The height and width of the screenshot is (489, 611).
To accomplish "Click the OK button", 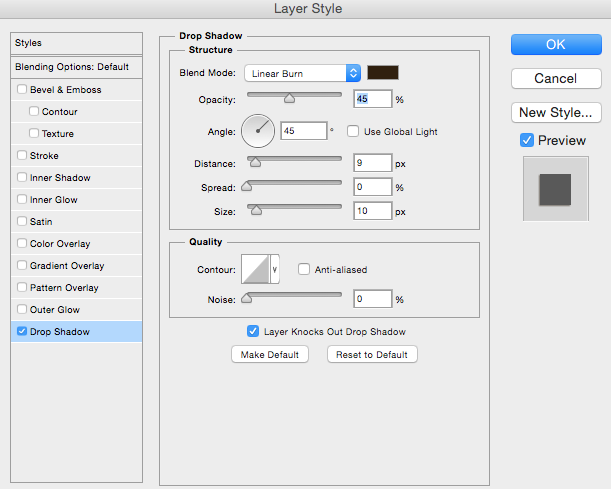I will pyautogui.click(x=555, y=44).
